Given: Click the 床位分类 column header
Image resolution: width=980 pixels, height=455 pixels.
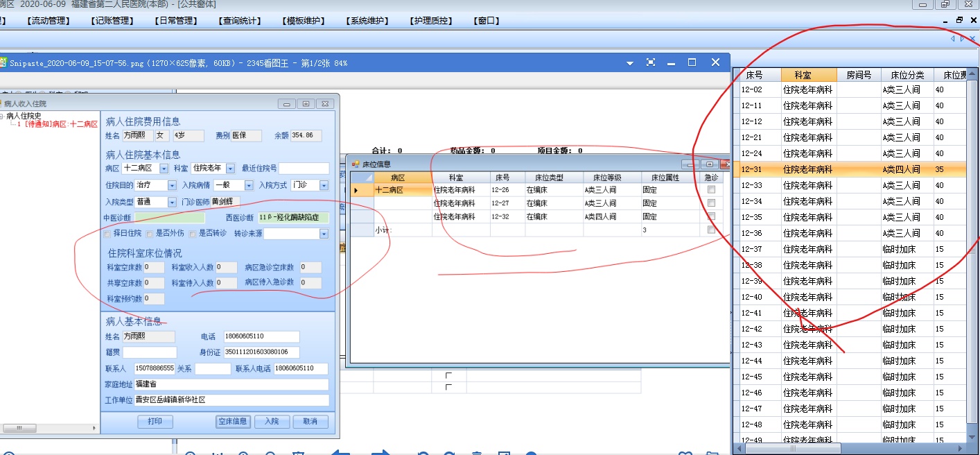Looking at the screenshot, I should pyautogui.click(x=907, y=75).
